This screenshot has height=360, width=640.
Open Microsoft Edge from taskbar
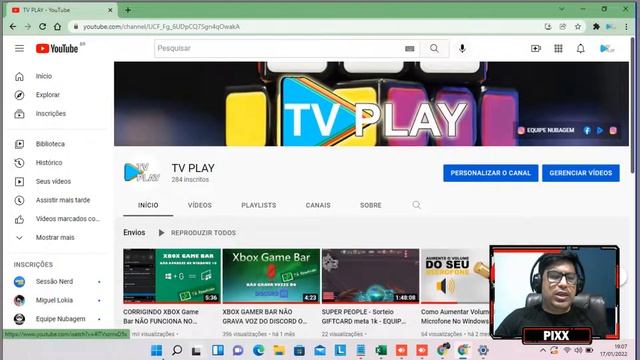(x=258, y=350)
